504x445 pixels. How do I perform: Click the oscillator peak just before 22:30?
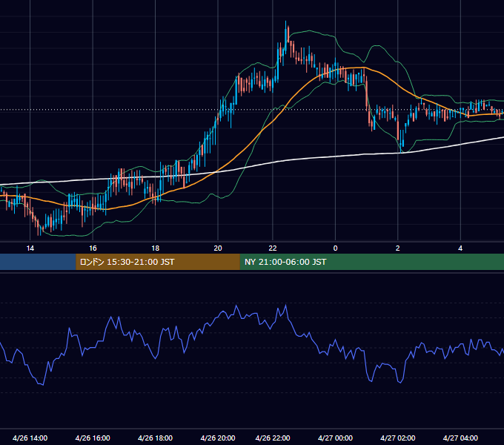point(286,306)
